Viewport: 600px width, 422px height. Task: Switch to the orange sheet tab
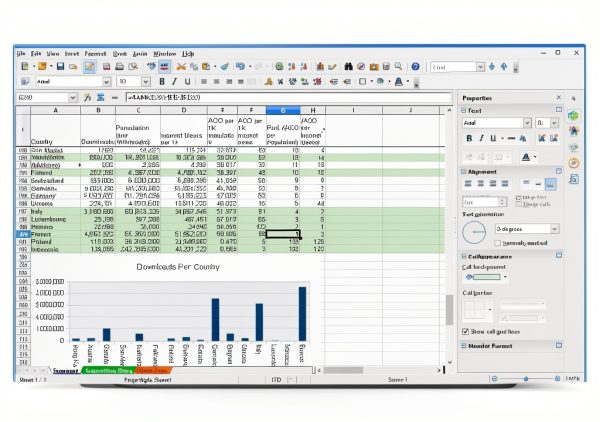pyautogui.click(x=153, y=370)
